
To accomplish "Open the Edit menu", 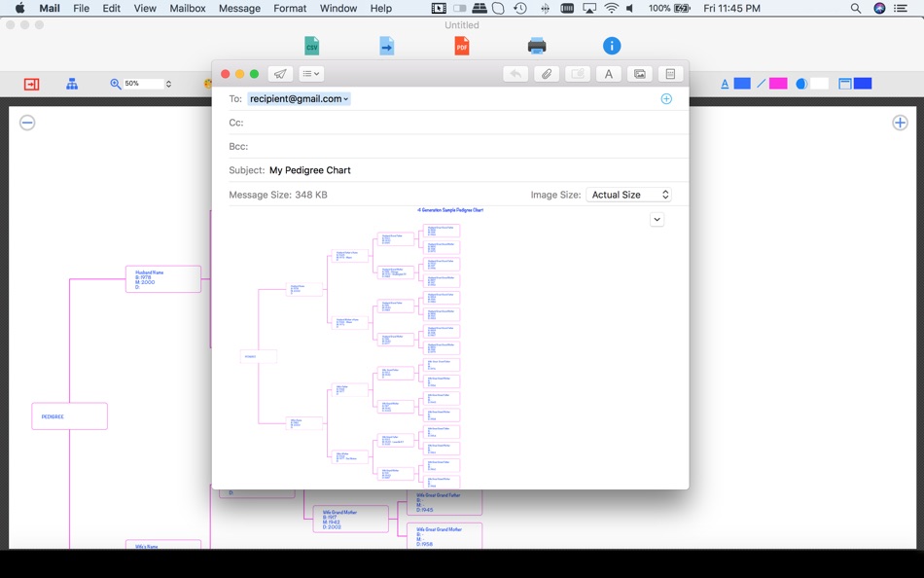I will (x=112, y=8).
